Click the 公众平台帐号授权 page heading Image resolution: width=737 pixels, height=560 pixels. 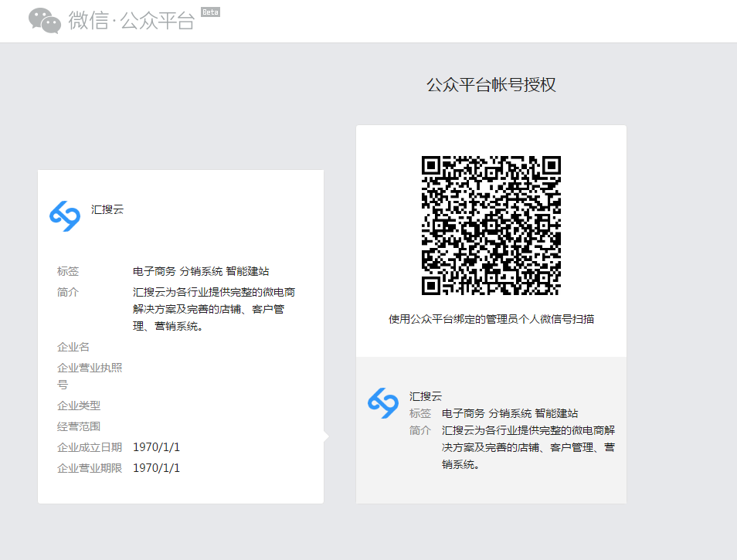[491, 85]
